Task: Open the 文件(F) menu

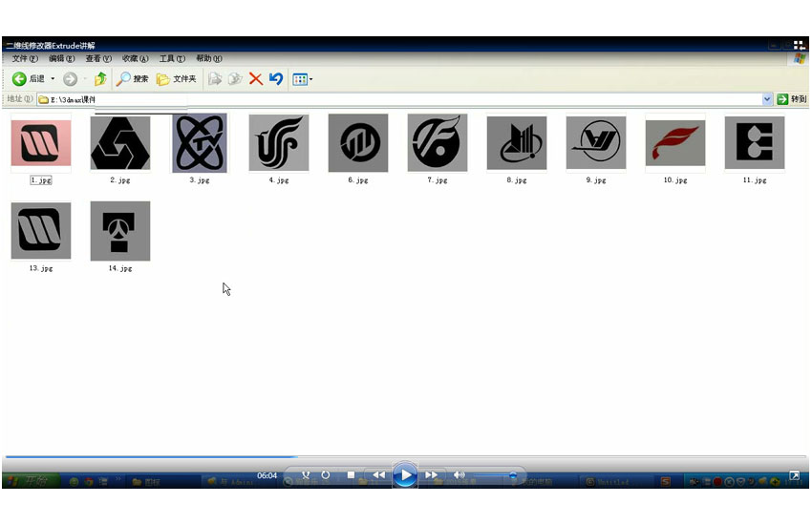Action: tap(25, 58)
